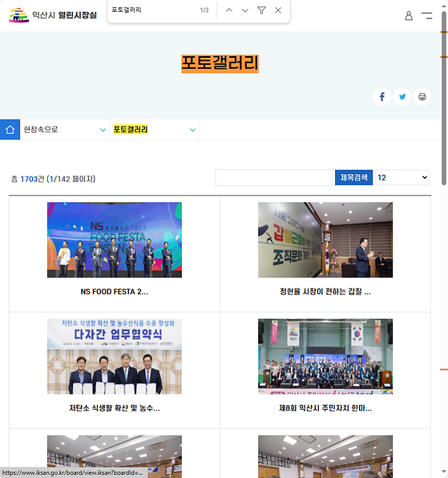Viewport: 448px width, 478px height.
Task: Expand the 포토갤러리 breadcrumb dropdown
Action: (155, 130)
